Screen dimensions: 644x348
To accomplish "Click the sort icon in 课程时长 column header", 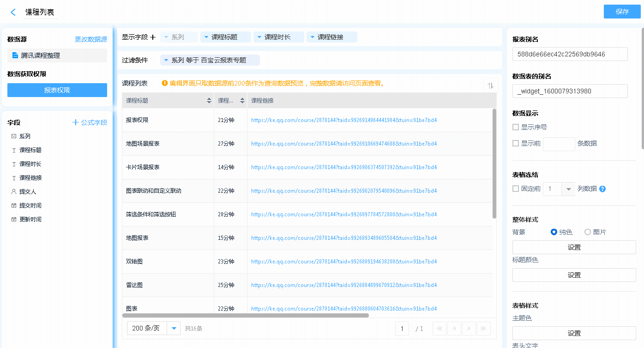I will (x=242, y=100).
